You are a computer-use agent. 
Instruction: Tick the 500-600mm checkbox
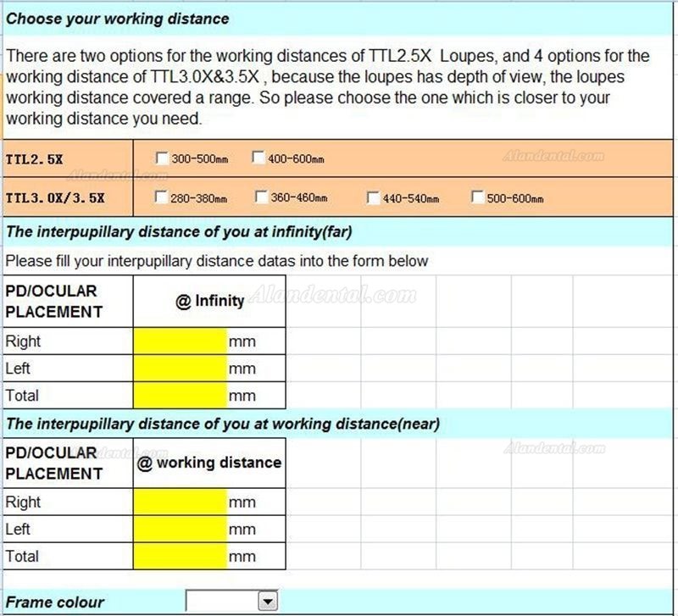pyautogui.click(x=478, y=198)
